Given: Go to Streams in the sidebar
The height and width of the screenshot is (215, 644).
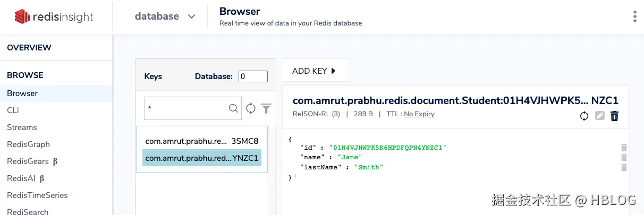Looking at the screenshot, I should (22, 127).
